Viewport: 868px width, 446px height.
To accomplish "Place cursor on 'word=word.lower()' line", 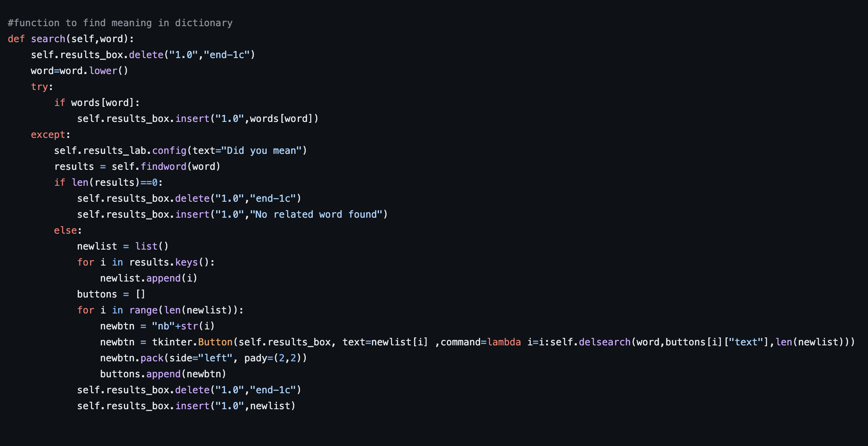I will pos(79,71).
